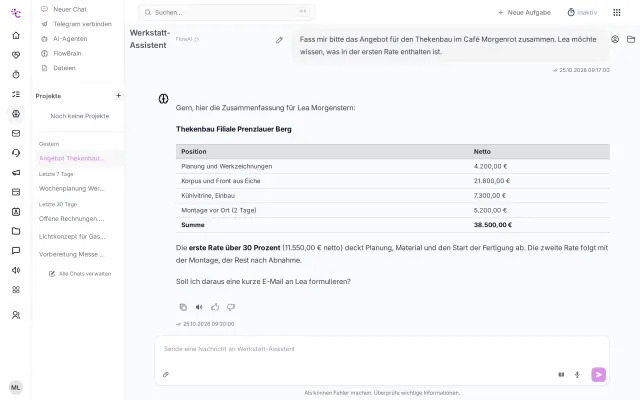640x400 pixels.
Task: Give thumbs up to the reply
Action: (x=215, y=307)
